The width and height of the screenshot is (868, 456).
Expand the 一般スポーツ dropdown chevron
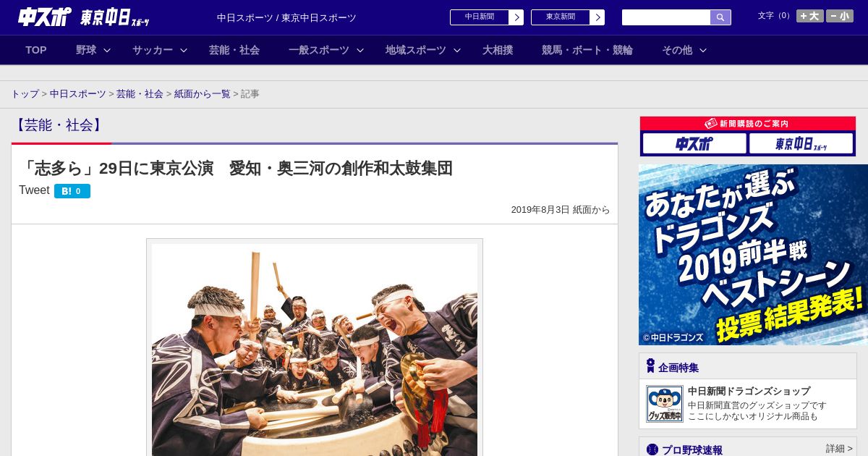360,50
